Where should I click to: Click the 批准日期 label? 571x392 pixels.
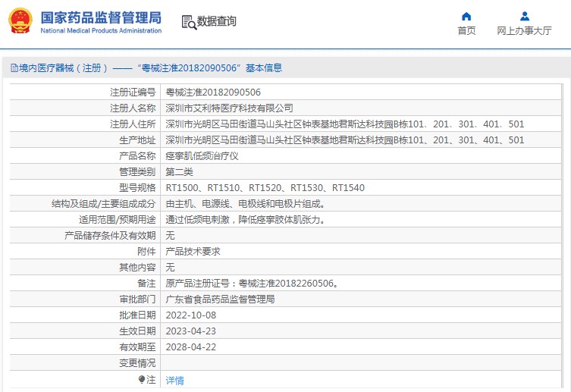[138, 315]
